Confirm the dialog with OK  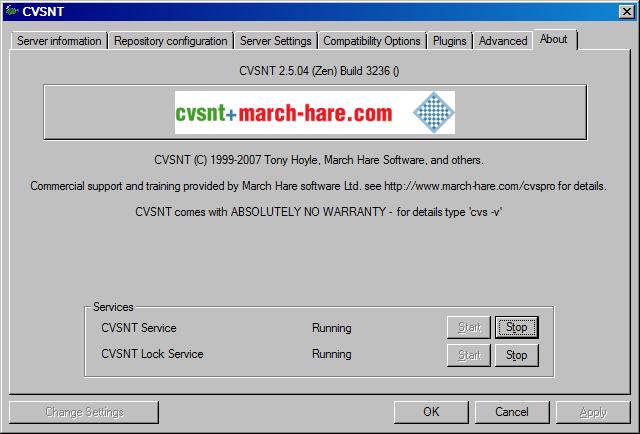tap(431, 412)
